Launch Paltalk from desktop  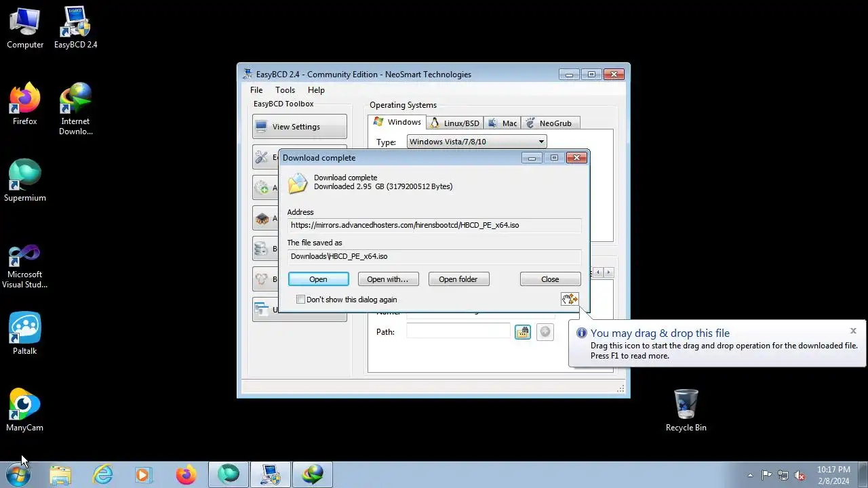25,333
